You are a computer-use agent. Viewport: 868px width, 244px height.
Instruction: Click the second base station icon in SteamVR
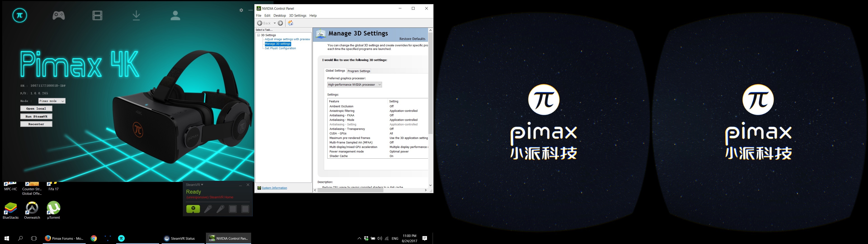coord(245,209)
